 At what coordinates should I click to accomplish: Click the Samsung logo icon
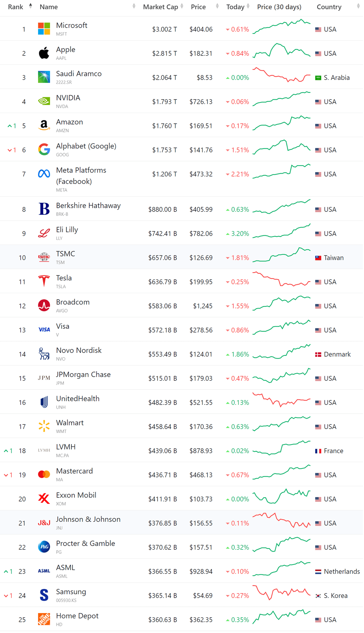click(x=44, y=595)
